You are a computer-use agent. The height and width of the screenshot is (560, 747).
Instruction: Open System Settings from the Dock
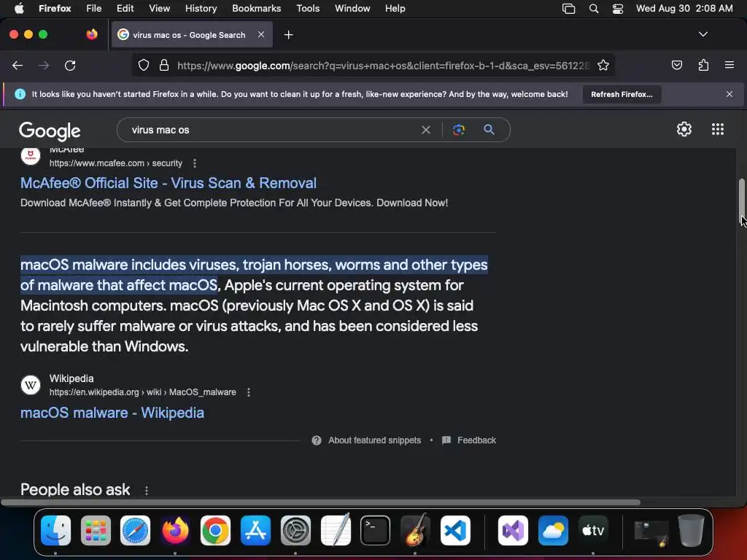click(x=295, y=531)
